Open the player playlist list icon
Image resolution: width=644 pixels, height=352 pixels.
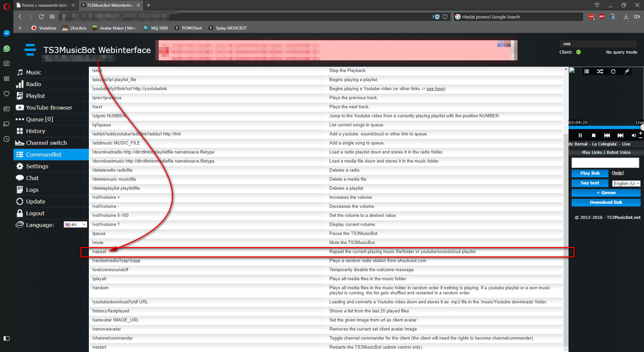587,71
